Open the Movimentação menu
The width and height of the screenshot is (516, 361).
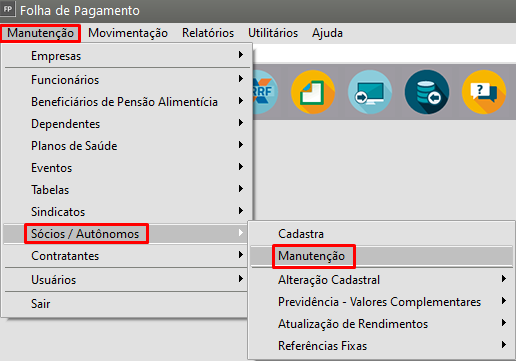tap(128, 33)
